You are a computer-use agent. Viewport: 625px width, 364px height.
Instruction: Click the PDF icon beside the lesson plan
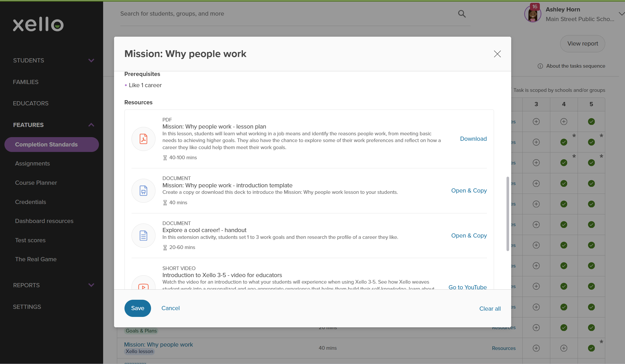click(143, 139)
